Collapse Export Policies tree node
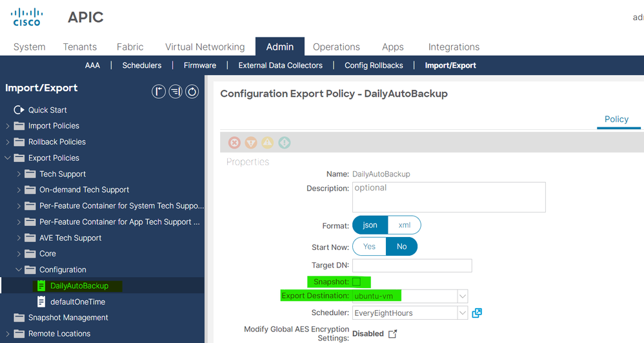 tap(8, 158)
